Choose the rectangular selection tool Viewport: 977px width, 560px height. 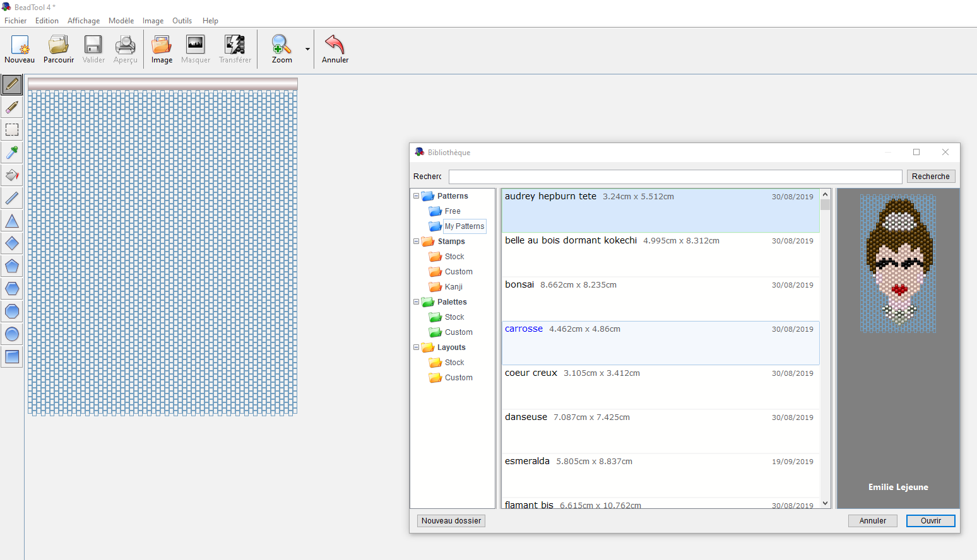12,130
